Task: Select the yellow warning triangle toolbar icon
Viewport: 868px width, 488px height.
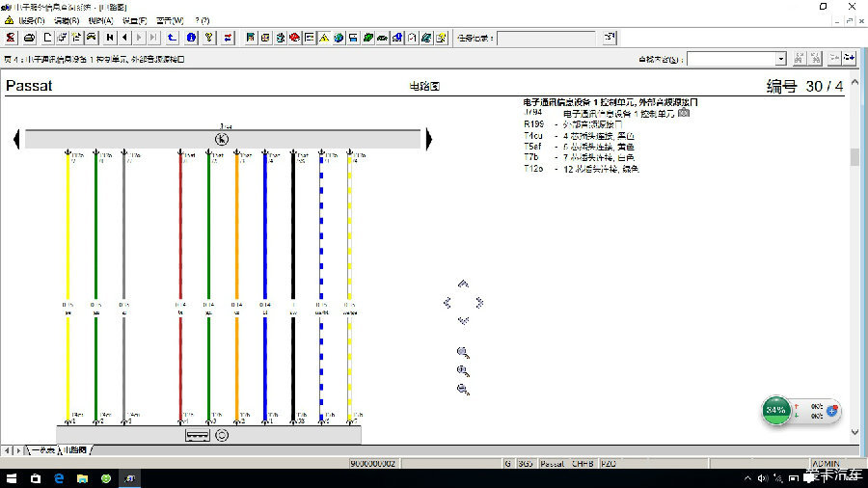Action: coord(324,38)
